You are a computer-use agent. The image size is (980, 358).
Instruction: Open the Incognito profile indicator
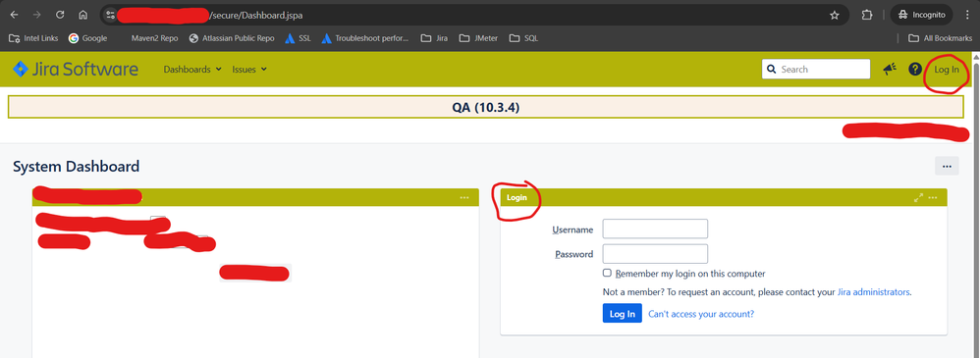[x=922, y=15]
